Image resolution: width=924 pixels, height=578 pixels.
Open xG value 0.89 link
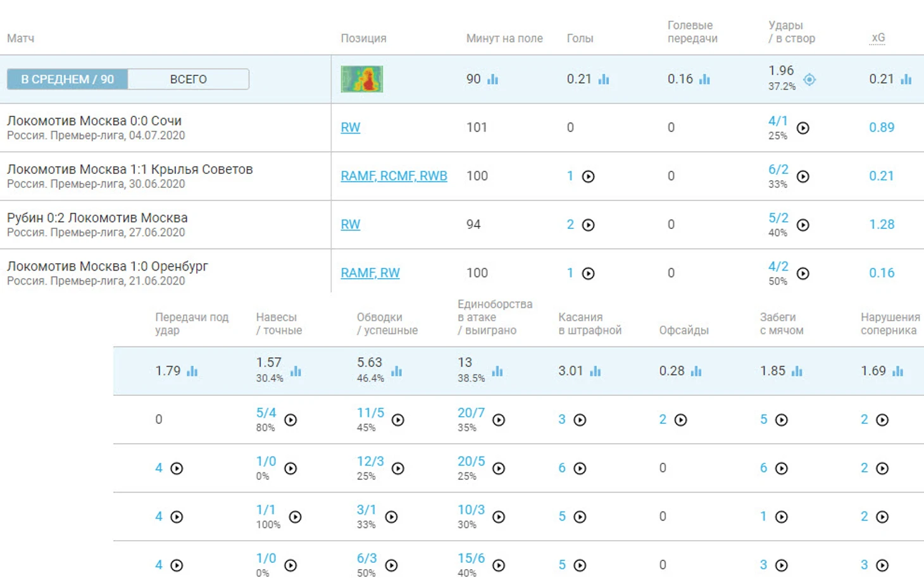882,127
